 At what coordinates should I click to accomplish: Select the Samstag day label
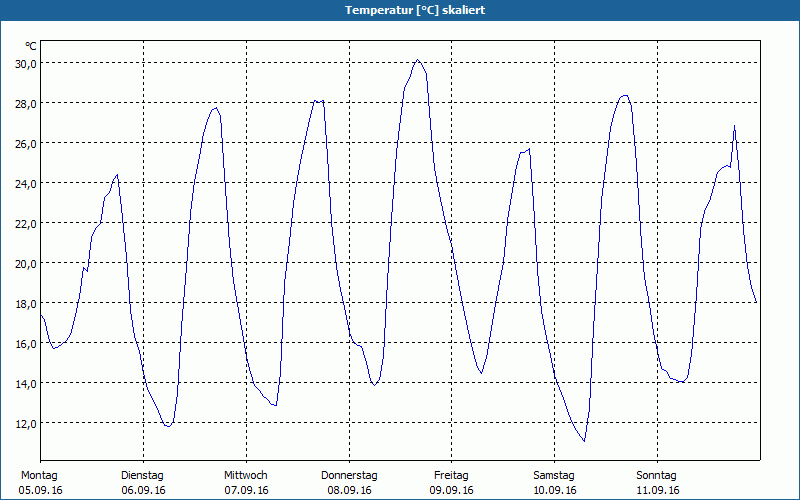(554, 475)
